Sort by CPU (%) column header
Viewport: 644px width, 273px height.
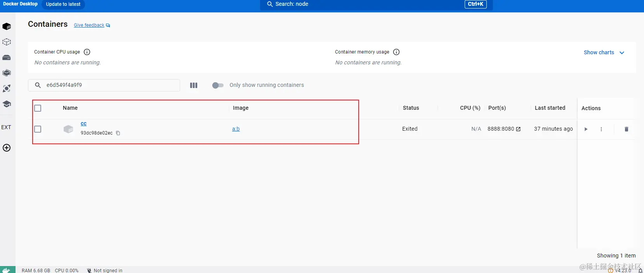click(x=470, y=108)
